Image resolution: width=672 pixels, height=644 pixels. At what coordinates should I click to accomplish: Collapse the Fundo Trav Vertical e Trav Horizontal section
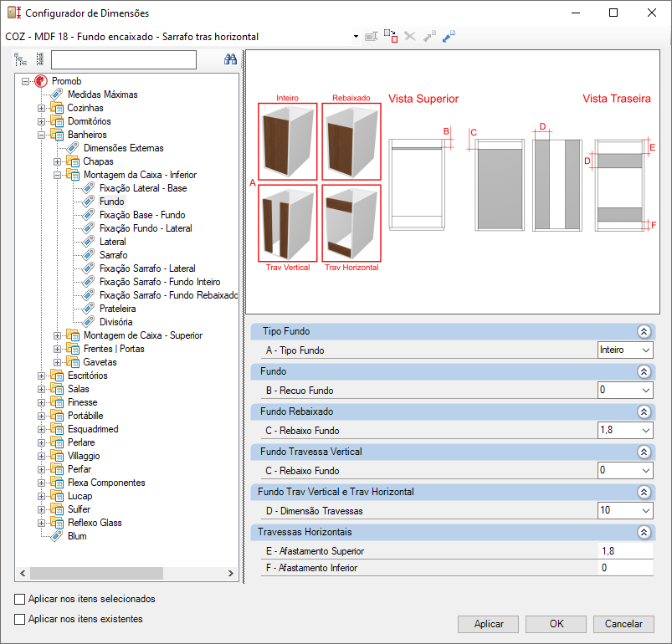click(x=644, y=492)
